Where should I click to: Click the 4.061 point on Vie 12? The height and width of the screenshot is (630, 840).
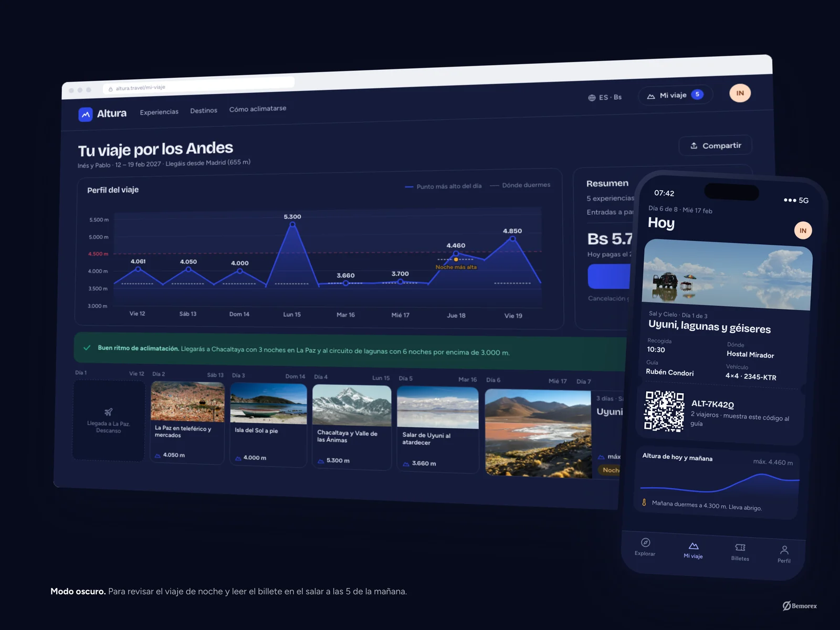138,269
